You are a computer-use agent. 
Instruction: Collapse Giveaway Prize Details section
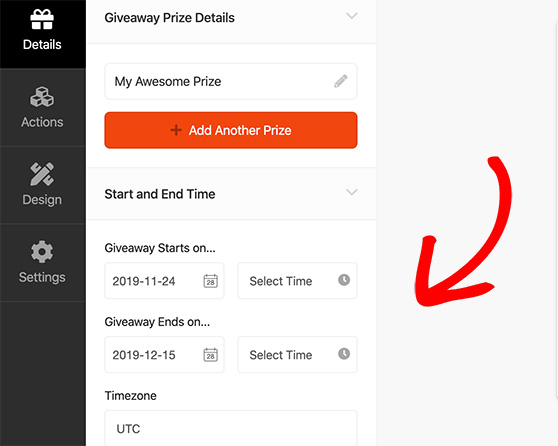click(352, 16)
